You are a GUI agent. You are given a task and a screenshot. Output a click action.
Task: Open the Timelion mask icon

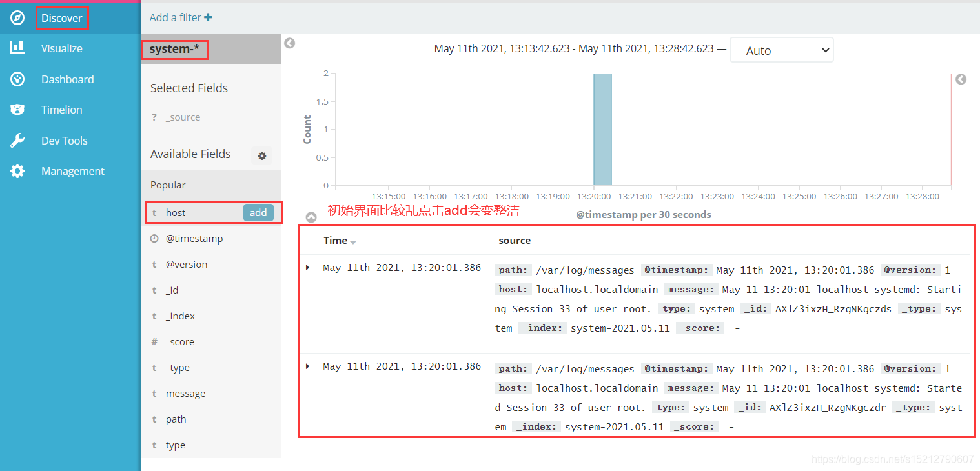(x=17, y=110)
